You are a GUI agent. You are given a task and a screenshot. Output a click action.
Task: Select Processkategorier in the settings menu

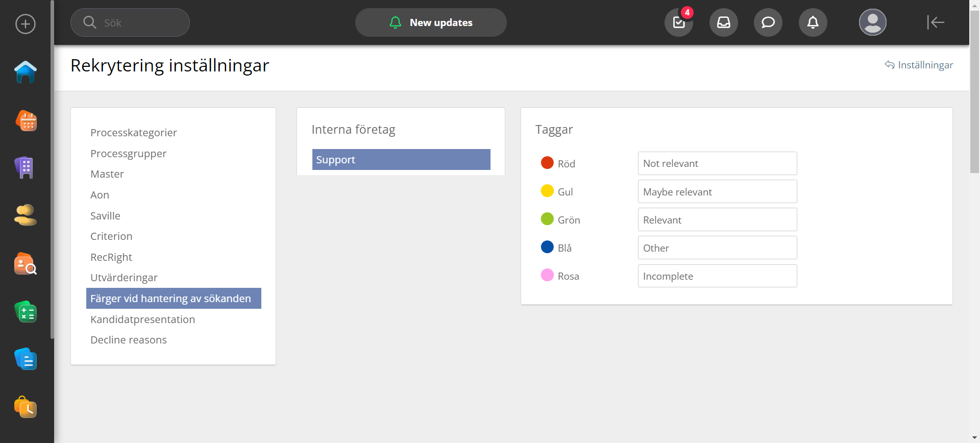click(134, 133)
